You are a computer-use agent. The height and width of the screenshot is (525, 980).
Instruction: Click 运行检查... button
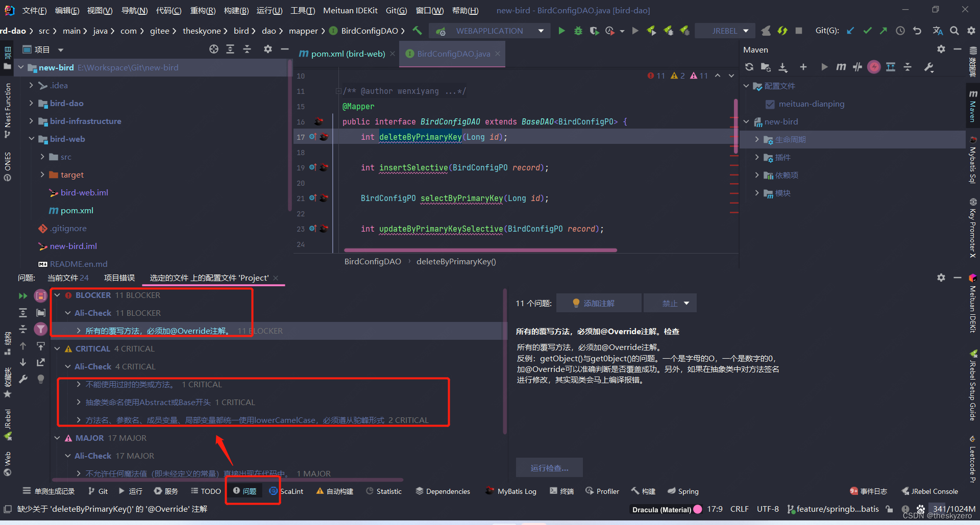[549, 468]
